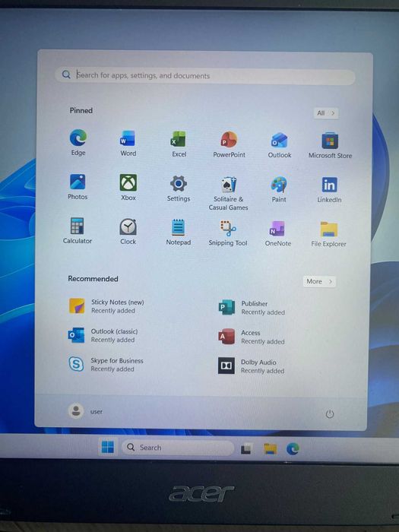
Task: Open Sticky Notes (new) recommendation
Action: click(106, 306)
